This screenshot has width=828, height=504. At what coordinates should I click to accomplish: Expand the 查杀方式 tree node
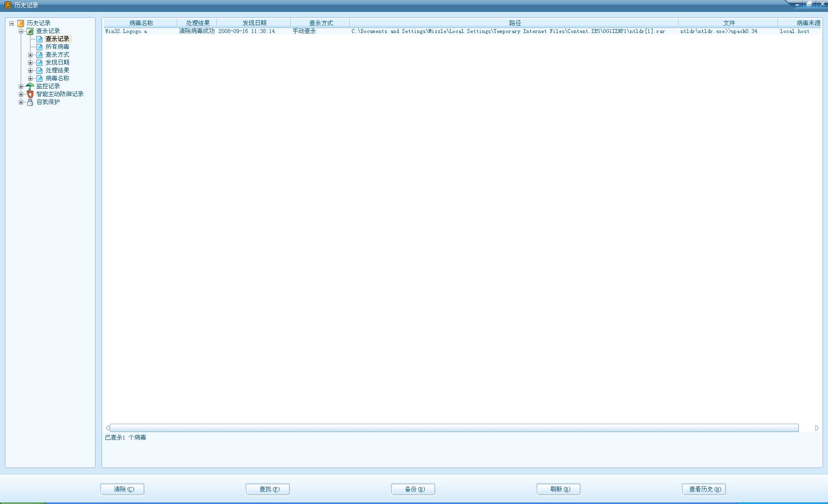(x=30, y=55)
